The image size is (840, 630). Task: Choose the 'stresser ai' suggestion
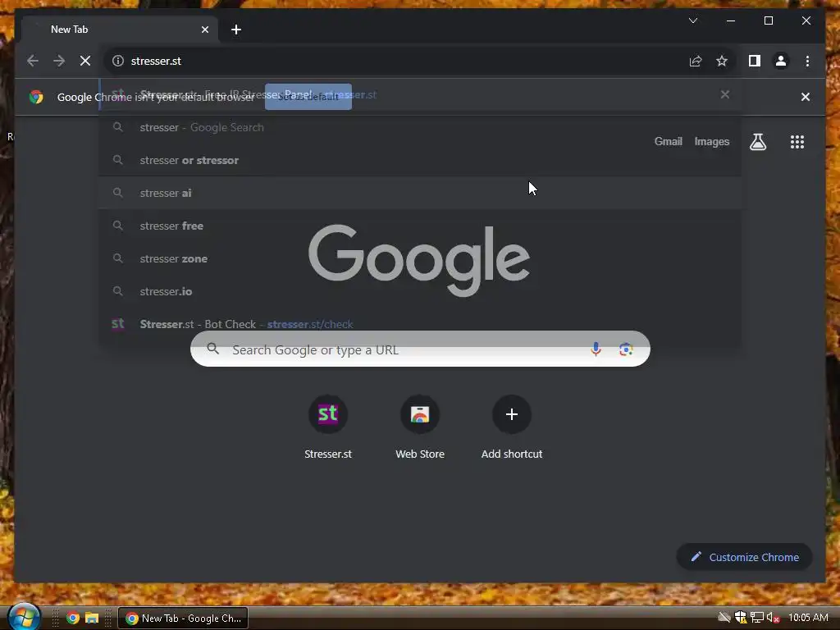(420, 193)
